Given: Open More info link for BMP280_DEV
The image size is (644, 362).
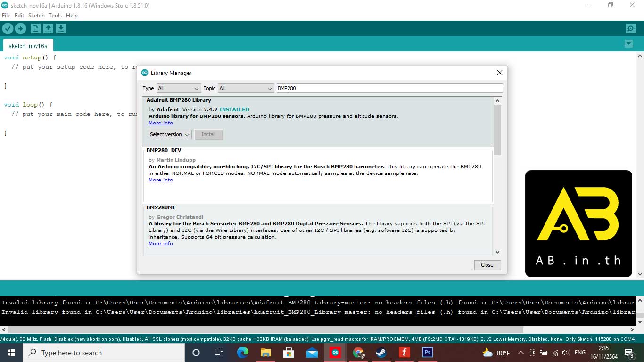Looking at the screenshot, I should tap(161, 180).
